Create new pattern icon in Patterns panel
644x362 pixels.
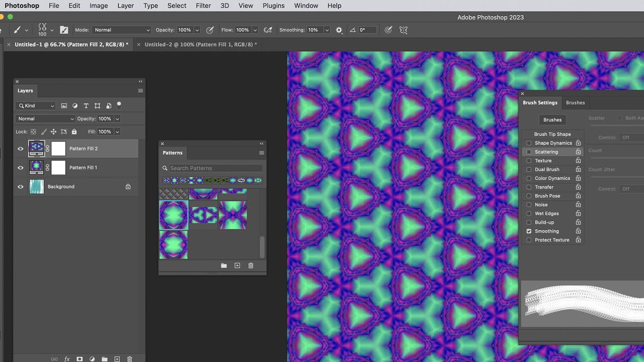[x=237, y=265]
